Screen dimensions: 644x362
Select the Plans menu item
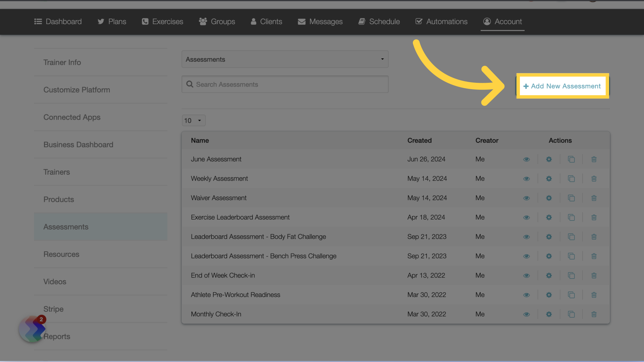click(x=112, y=21)
